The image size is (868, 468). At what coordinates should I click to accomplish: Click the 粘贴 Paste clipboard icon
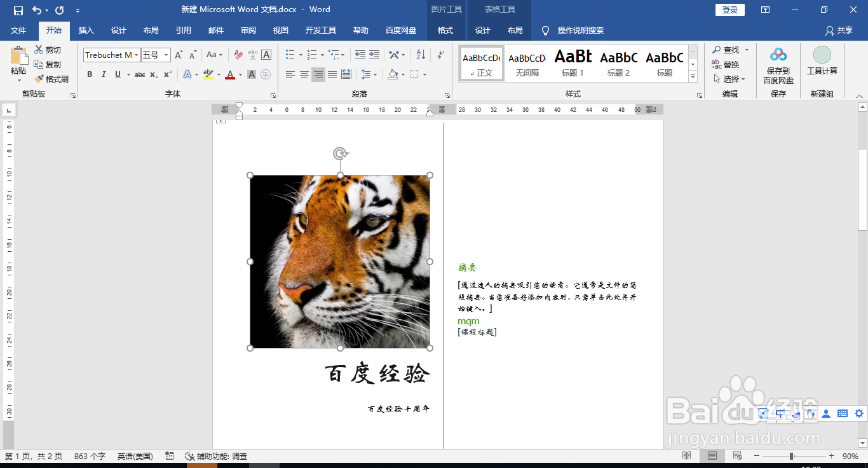pyautogui.click(x=19, y=56)
